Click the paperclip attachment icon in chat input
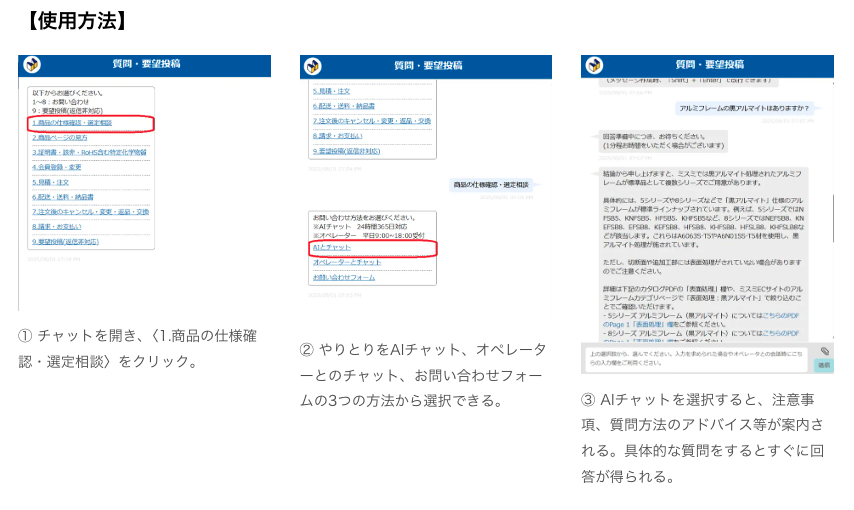 pyautogui.click(x=824, y=352)
